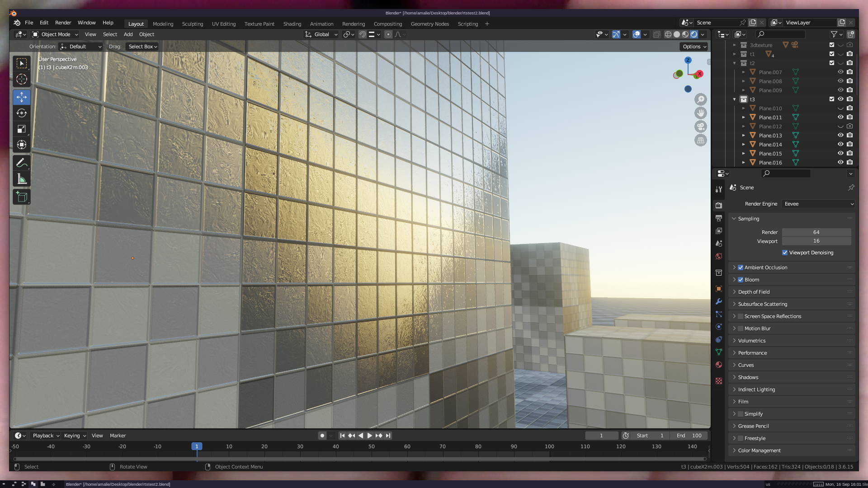Open the Render Engine dropdown

click(x=818, y=204)
